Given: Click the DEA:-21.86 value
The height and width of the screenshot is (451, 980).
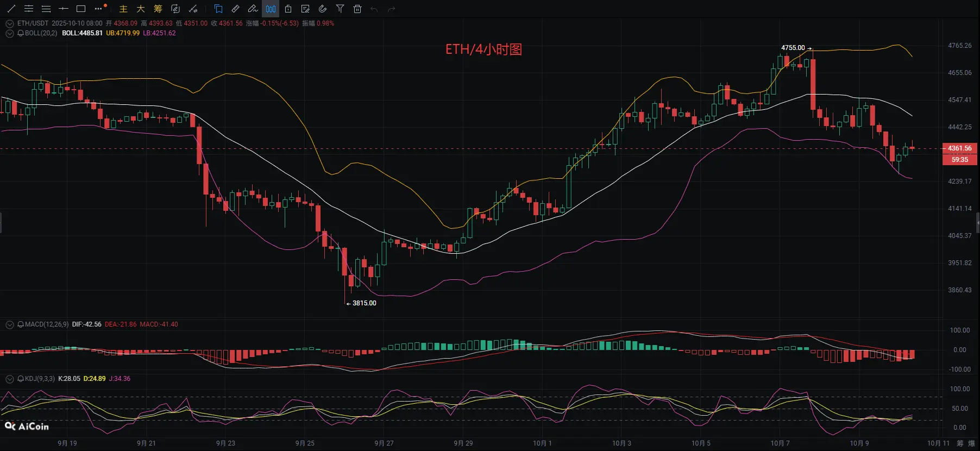Looking at the screenshot, I should [x=121, y=324].
